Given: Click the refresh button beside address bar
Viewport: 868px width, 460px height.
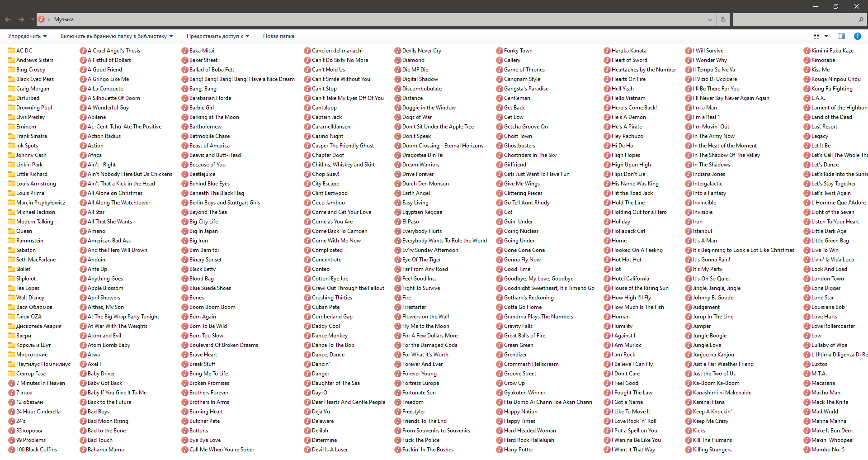Looking at the screenshot, I should tap(723, 19).
